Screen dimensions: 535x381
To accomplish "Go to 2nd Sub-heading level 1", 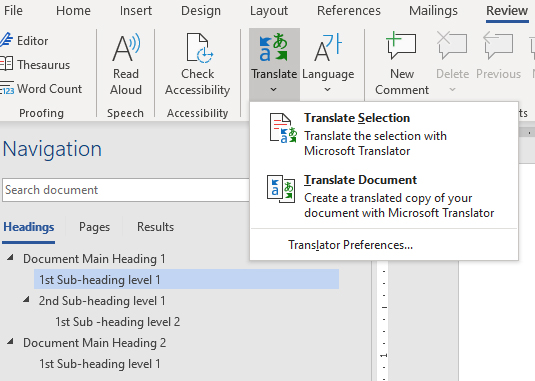I will [x=102, y=301].
